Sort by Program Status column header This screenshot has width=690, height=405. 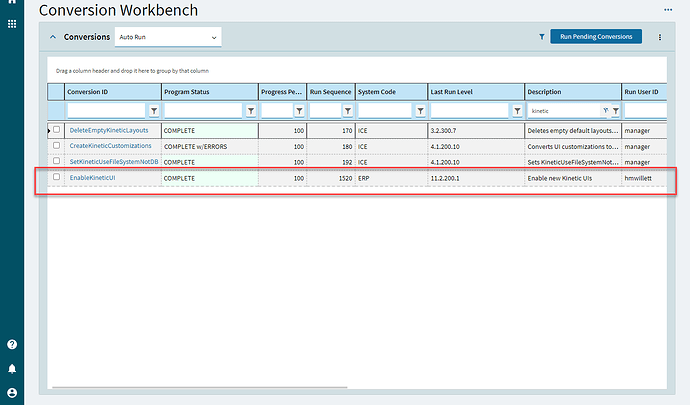pyautogui.click(x=210, y=92)
